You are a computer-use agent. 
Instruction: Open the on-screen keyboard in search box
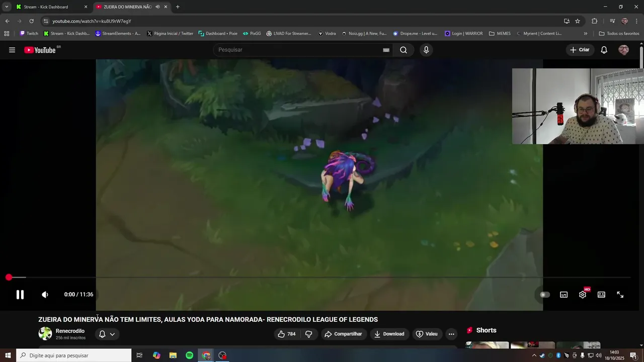(386, 50)
